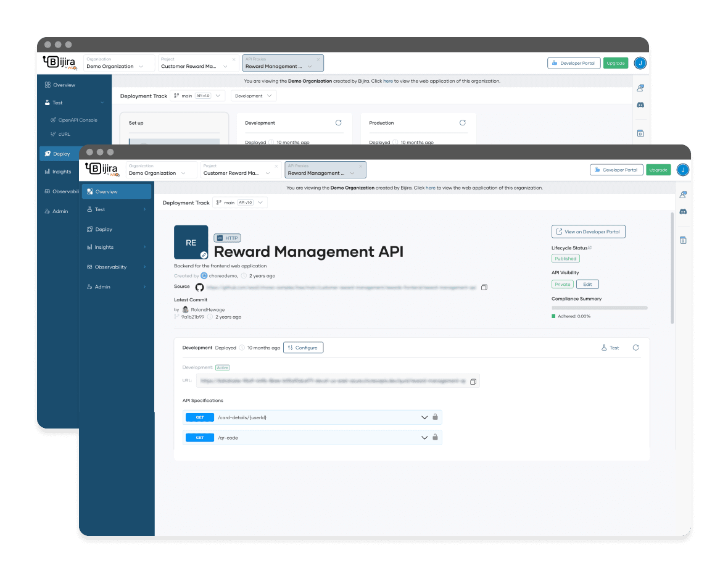Click the View on Developer Portal button
728x573 pixels.
pyautogui.click(x=589, y=232)
